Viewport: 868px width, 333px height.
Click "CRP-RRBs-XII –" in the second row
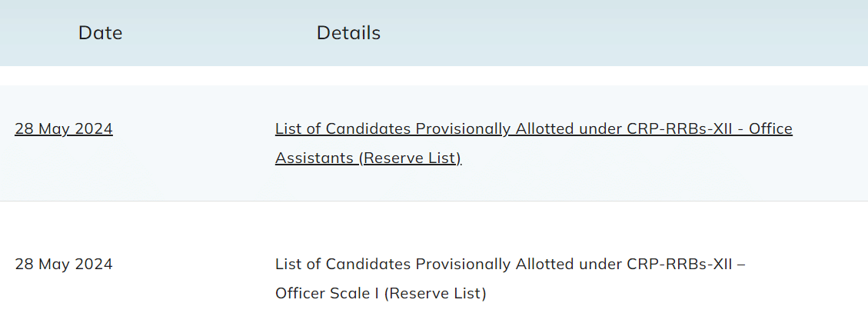[687, 265]
